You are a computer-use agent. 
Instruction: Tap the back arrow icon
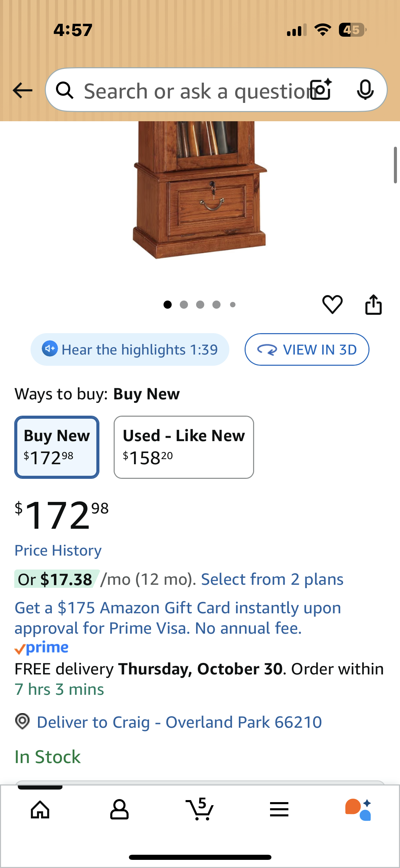coord(22,90)
